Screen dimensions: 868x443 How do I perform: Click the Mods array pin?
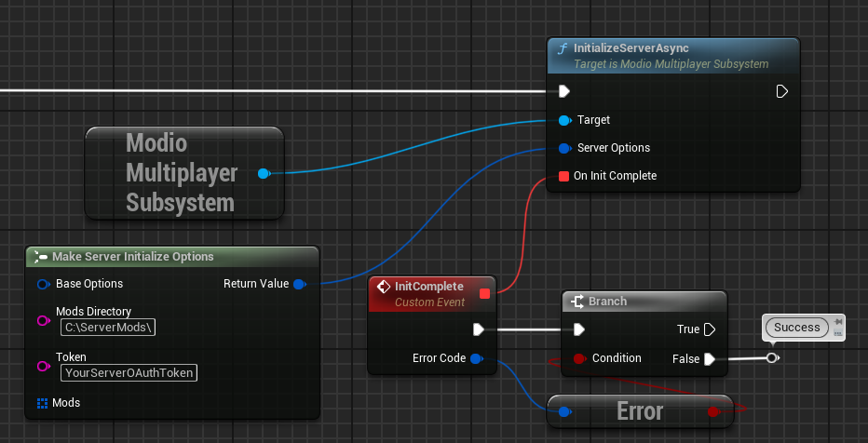43,403
